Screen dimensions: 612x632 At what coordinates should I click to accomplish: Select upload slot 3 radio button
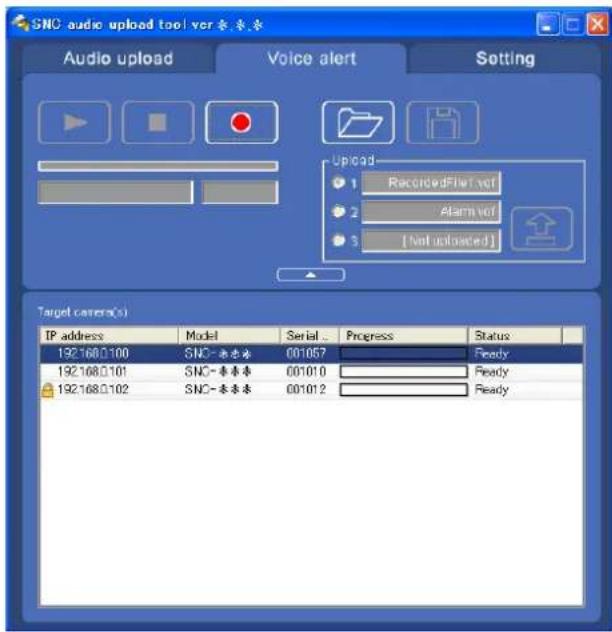click(338, 241)
